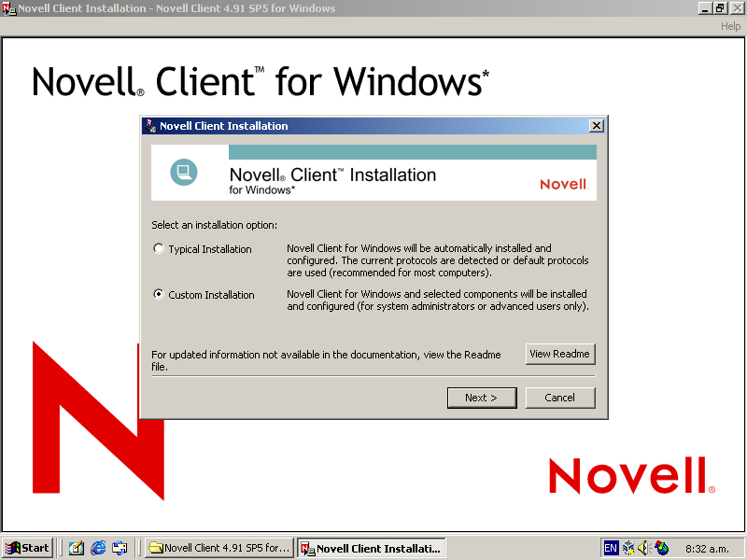This screenshot has height=560, width=747.
Task: Click the Next > button
Action: [x=482, y=398]
